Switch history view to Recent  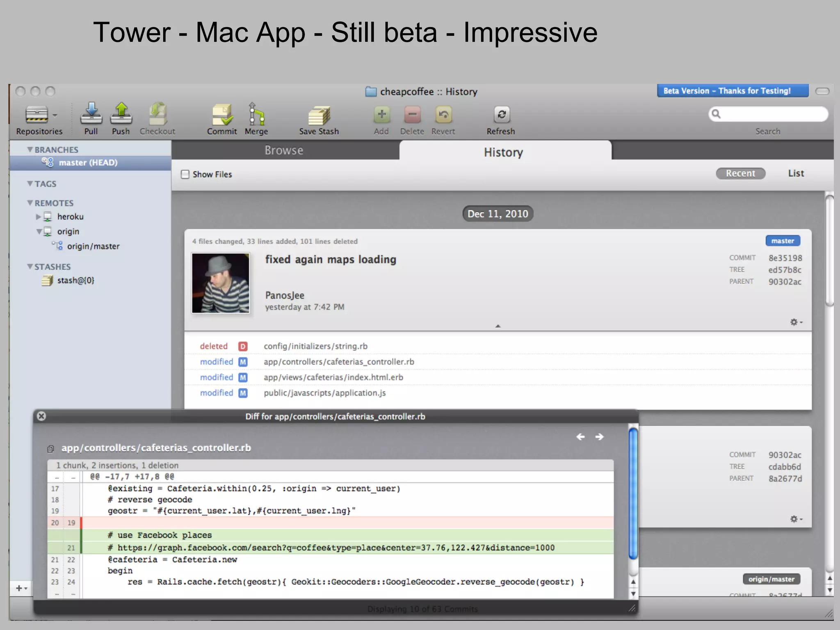coord(740,173)
